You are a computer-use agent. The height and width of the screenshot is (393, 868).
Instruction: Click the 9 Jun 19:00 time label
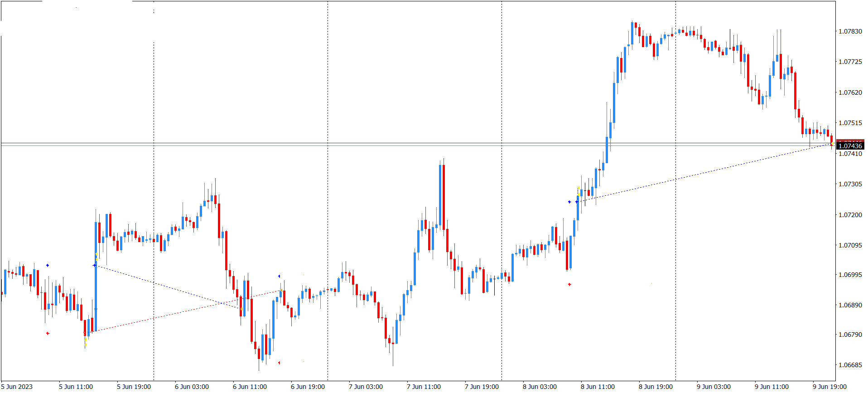829,387
